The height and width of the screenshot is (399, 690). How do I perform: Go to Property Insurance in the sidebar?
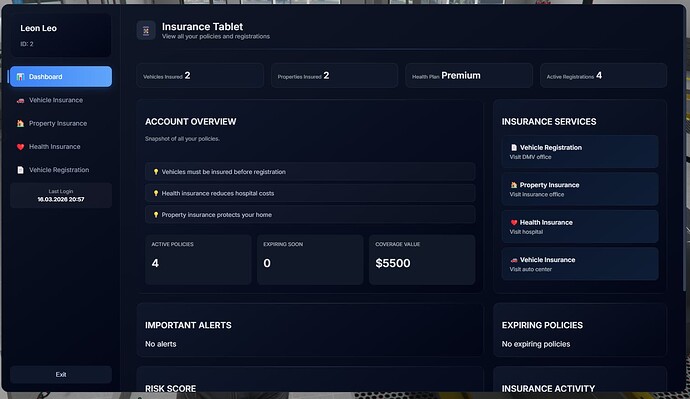click(x=61, y=124)
